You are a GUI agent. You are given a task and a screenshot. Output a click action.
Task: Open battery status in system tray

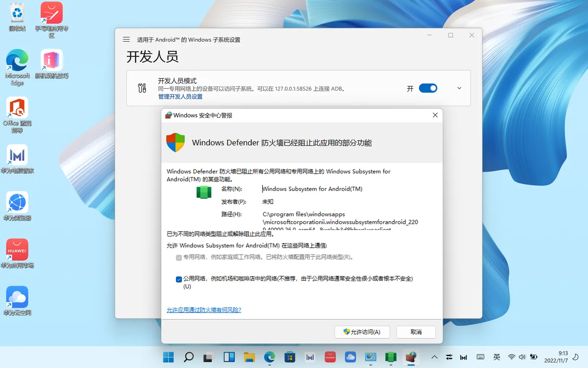click(x=534, y=357)
